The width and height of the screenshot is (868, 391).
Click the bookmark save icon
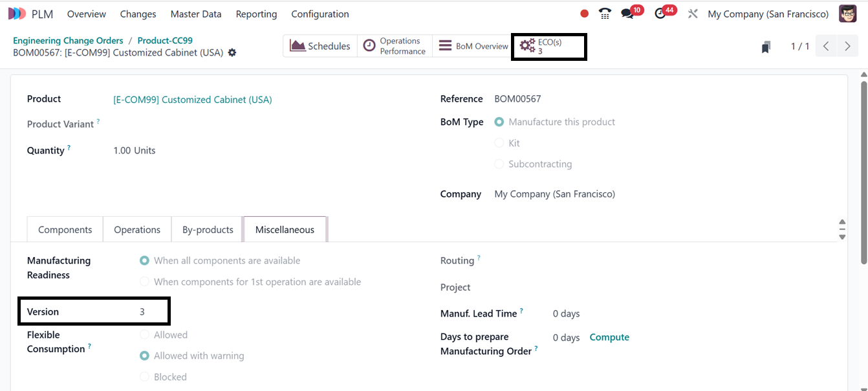(x=766, y=47)
